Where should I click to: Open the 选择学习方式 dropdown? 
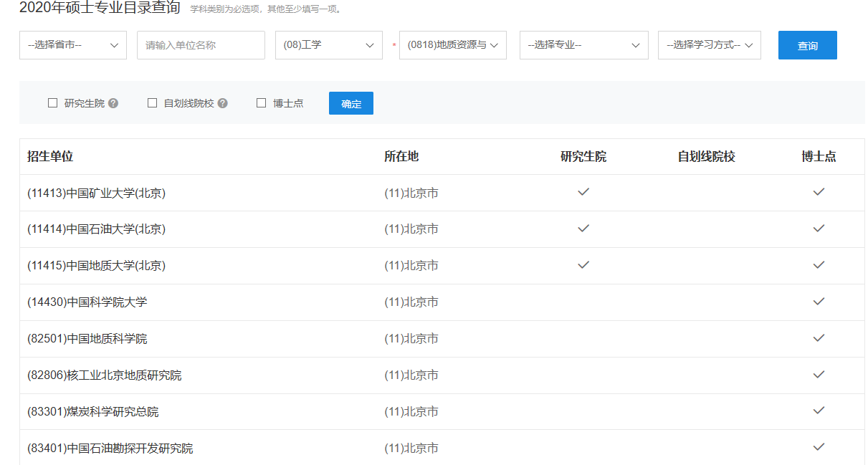click(709, 45)
